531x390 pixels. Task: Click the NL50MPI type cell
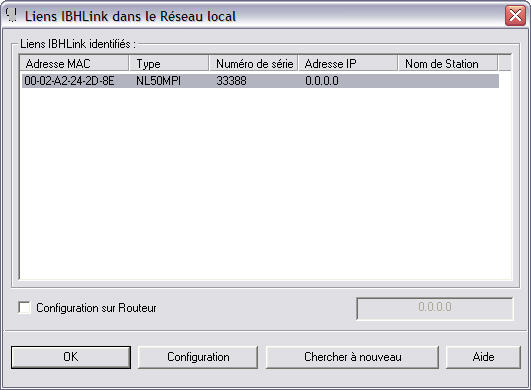pyautogui.click(x=158, y=81)
